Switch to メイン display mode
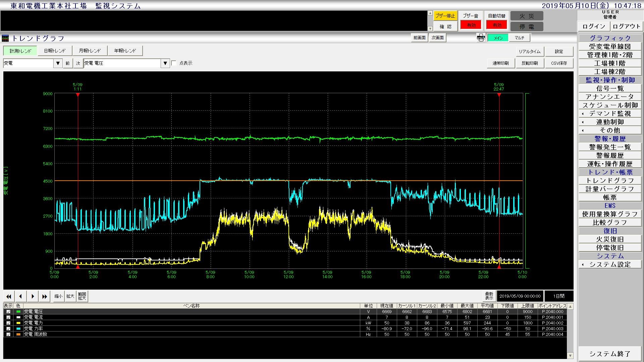Image resolution: width=644 pixels, height=362 pixels. pos(498,38)
